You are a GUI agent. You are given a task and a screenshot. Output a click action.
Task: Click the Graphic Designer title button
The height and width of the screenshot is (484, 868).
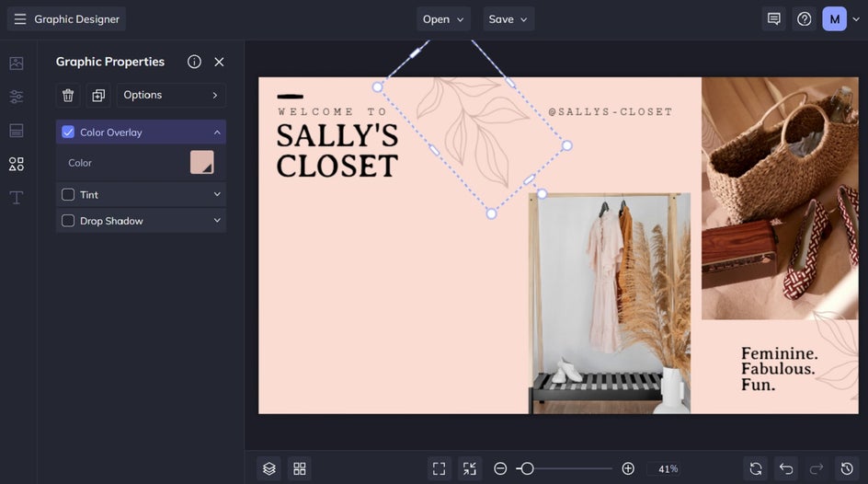66,19
